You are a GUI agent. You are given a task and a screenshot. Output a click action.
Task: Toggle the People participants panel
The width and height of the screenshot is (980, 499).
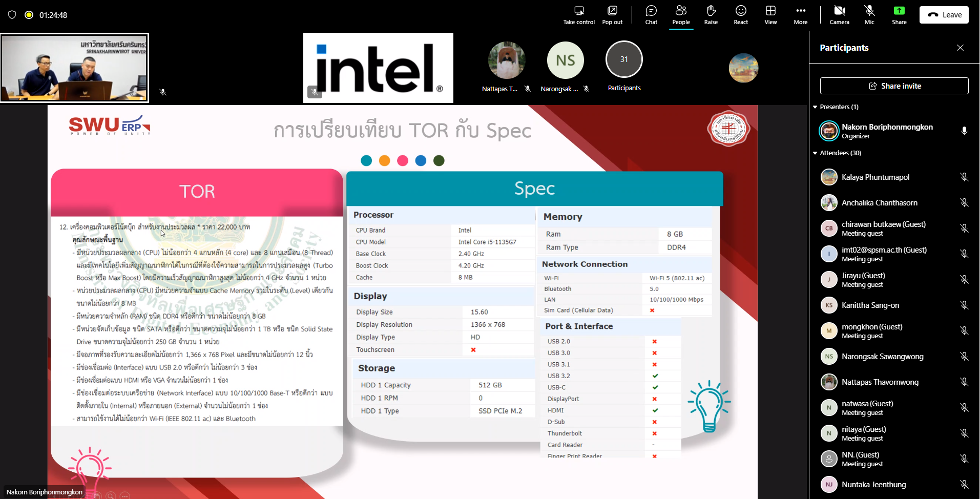point(681,11)
